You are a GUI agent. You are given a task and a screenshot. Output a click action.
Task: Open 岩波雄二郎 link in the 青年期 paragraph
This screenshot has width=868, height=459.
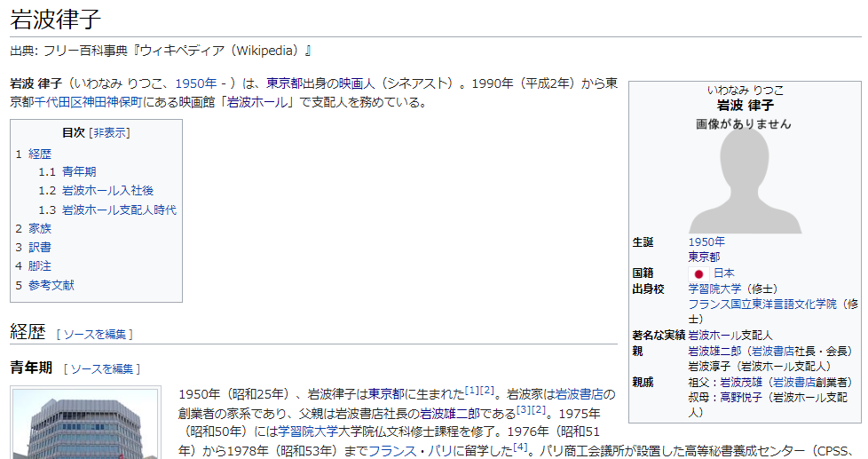coord(449,414)
